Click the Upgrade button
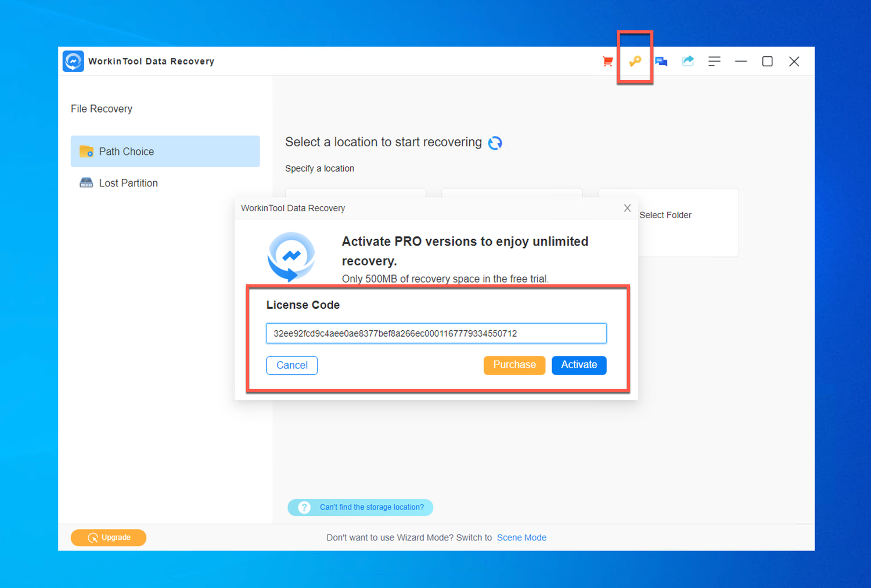 [x=109, y=538]
